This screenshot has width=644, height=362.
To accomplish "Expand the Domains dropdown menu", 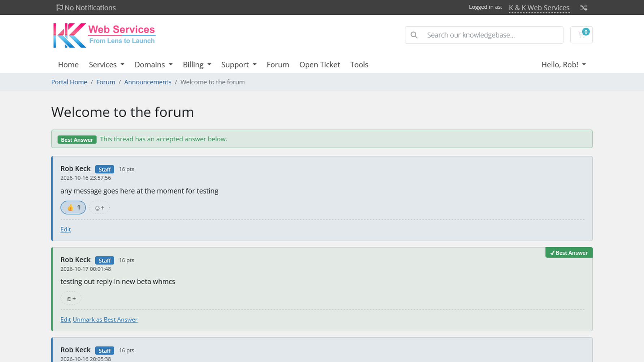I will point(153,65).
